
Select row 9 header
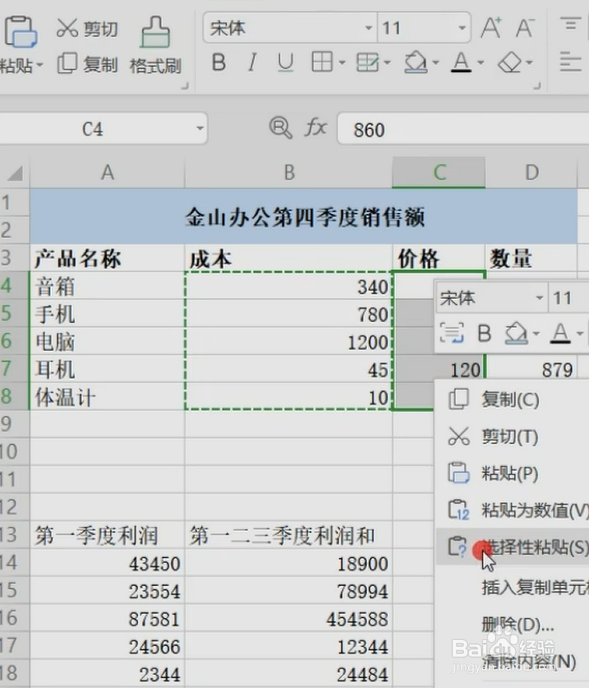[x=14, y=424]
